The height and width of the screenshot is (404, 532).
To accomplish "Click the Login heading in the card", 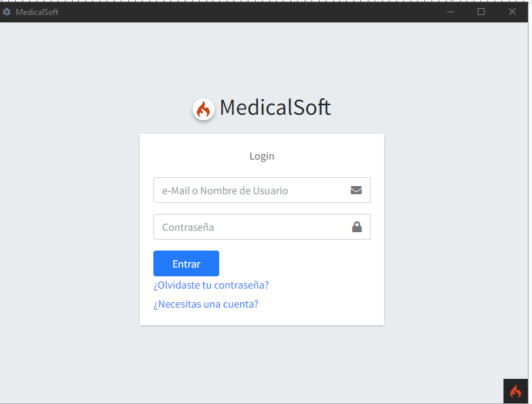I will pos(262,156).
